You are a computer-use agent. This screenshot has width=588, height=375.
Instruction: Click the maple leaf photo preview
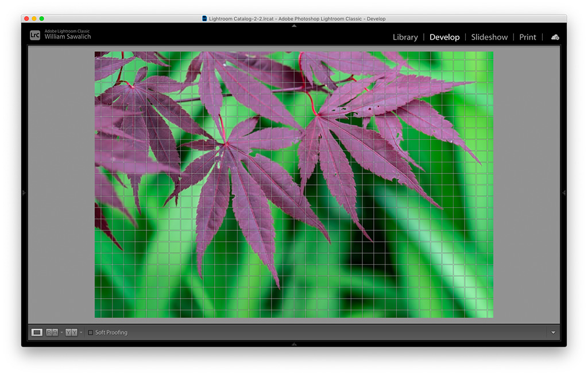click(293, 184)
